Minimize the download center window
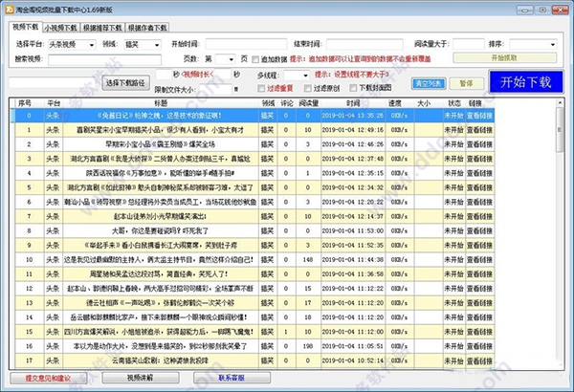 [x=525, y=10]
